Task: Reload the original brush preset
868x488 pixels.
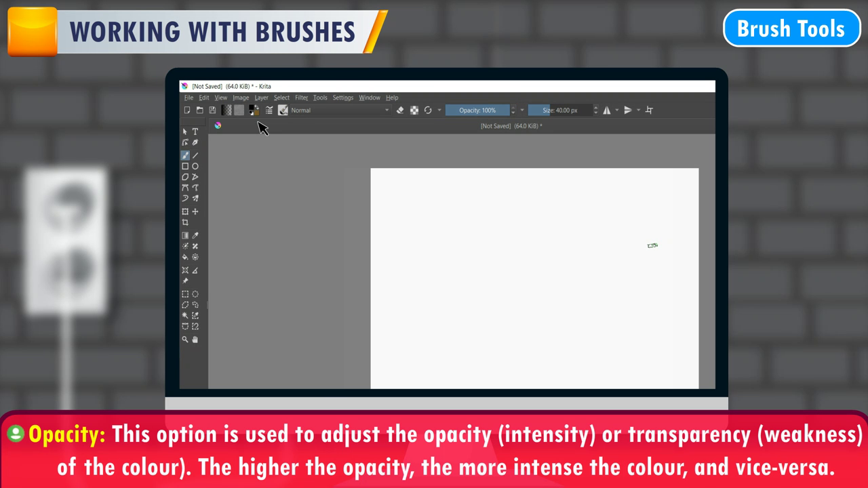Action: coord(428,110)
